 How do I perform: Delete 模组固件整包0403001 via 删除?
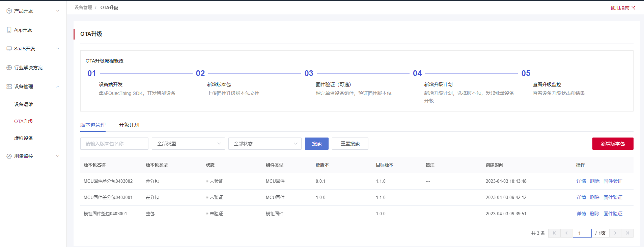click(x=594, y=214)
